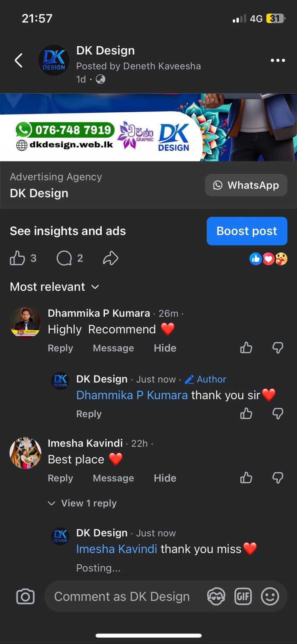Tap the WhatsApp contact button
297x644 pixels.
(246, 185)
